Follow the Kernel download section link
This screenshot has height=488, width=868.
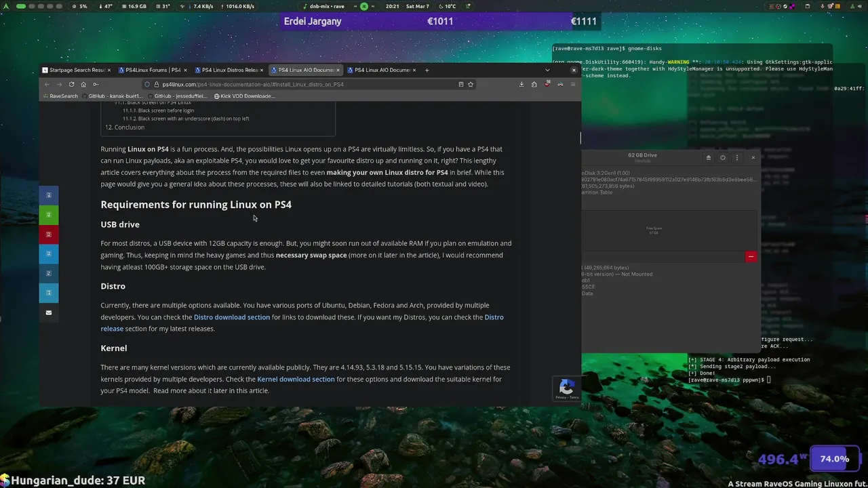tap(296, 379)
